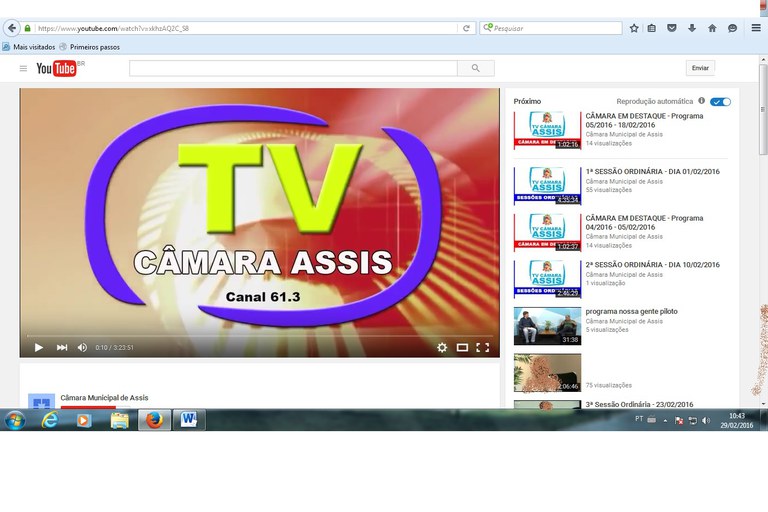Play the video
Image resolution: width=768 pixels, height=512 pixels.
38,347
